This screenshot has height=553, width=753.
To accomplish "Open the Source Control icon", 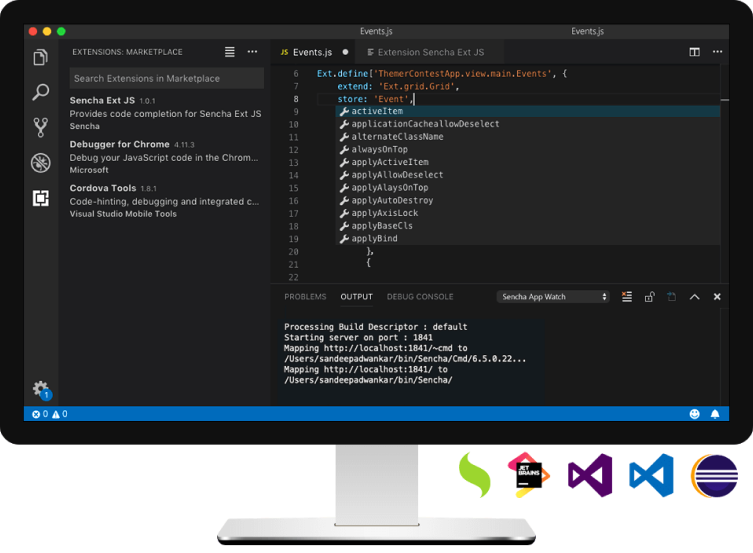I will pyautogui.click(x=41, y=127).
